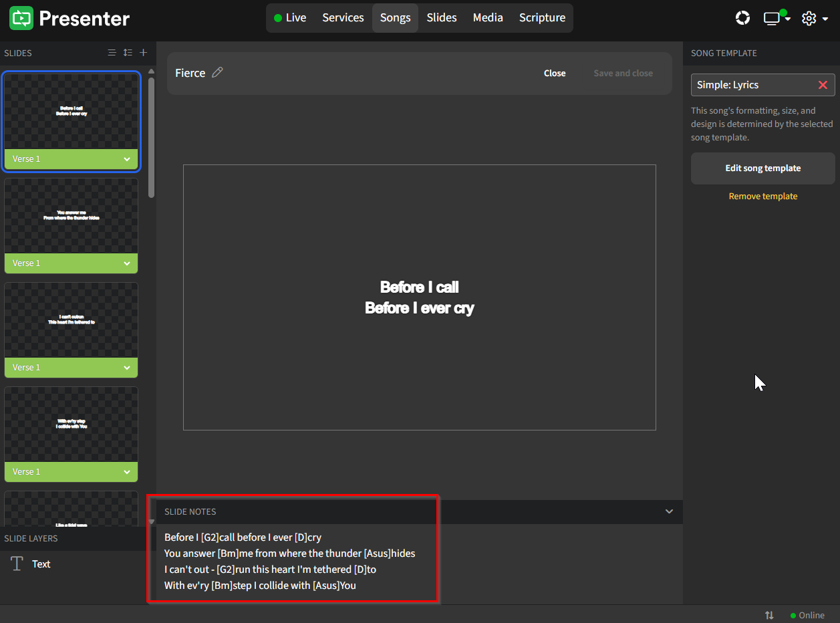Click the Remove template link

click(762, 197)
